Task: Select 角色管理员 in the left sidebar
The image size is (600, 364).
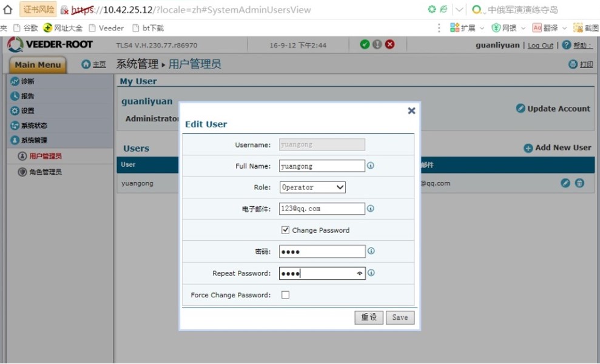Action: click(45, 172)
